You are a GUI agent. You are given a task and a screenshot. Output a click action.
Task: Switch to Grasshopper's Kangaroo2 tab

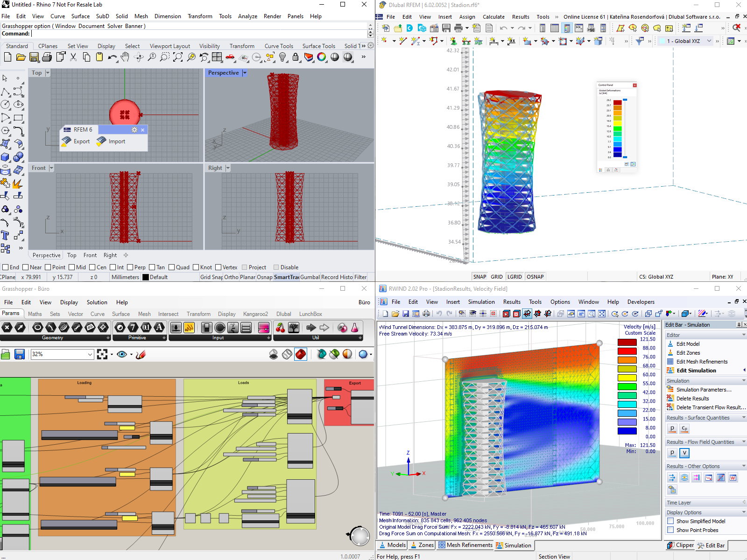pos(255,314)
